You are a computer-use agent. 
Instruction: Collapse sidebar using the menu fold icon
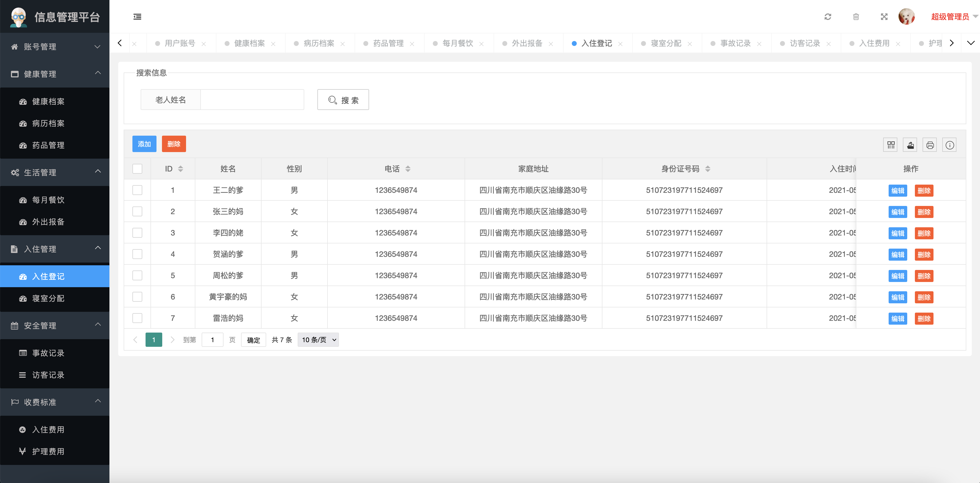(137, 17)
